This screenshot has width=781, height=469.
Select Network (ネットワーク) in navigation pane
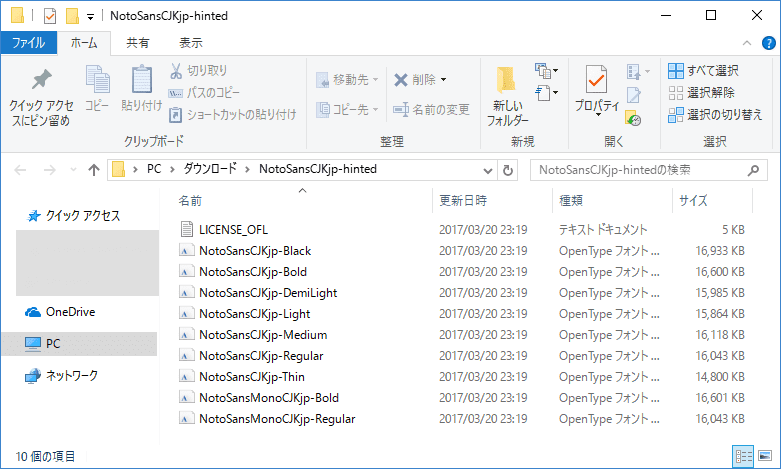click(62, 376)
